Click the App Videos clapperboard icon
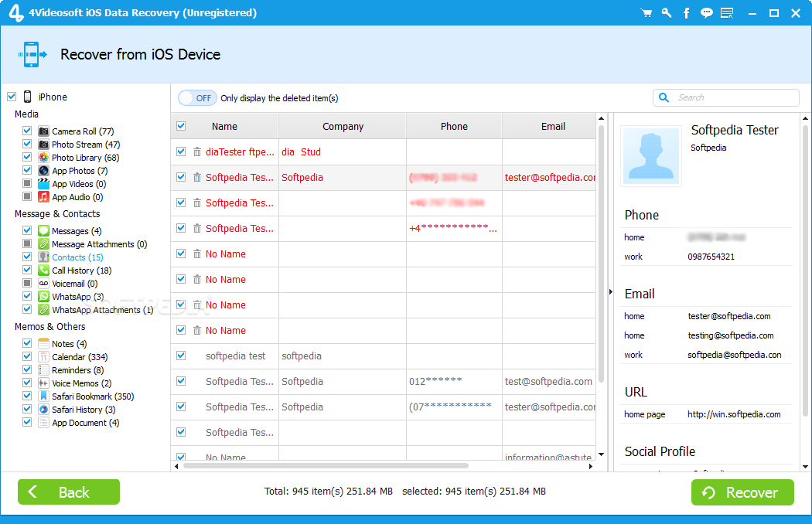The height and width of the screenshot is (524, 812). [x=44, y=183]
